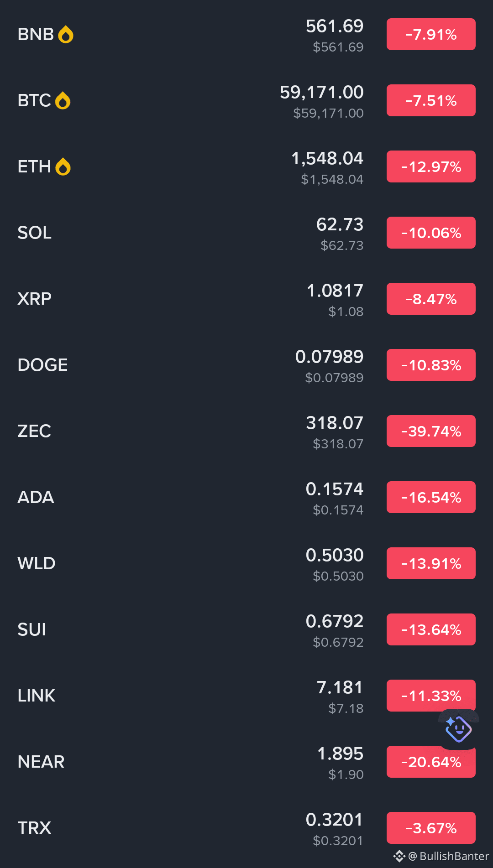Toggle the BNB -7.91% change badge
This screenshot has height=868, width=493.
431,34
